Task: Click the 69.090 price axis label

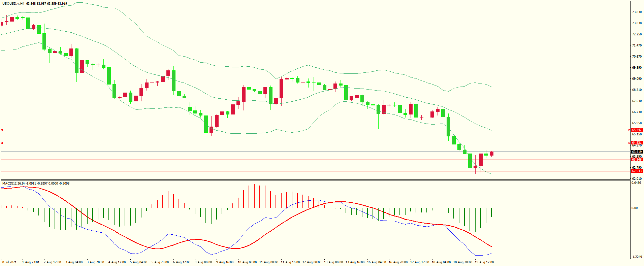Action: [x=637, y=79]
